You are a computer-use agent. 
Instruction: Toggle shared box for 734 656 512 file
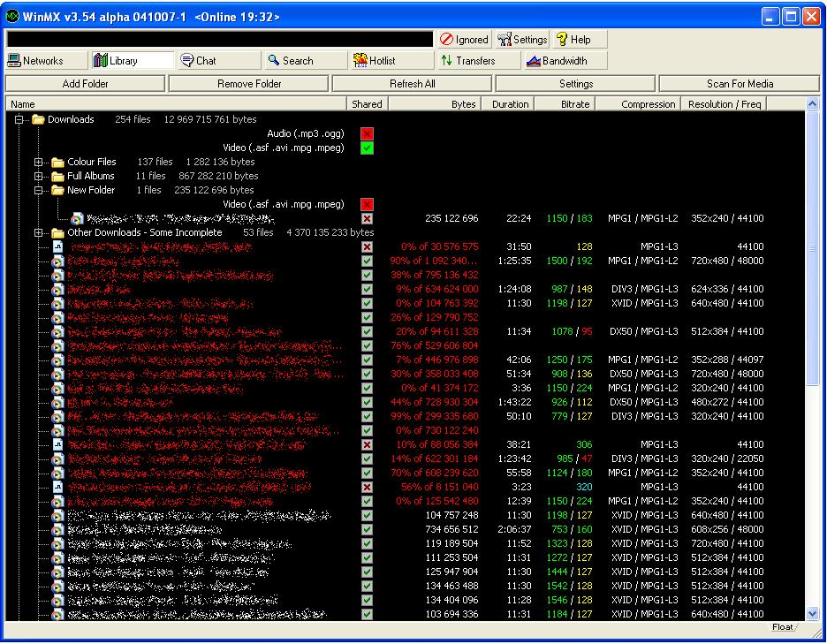pyautogui.click(x=367, y=529)
